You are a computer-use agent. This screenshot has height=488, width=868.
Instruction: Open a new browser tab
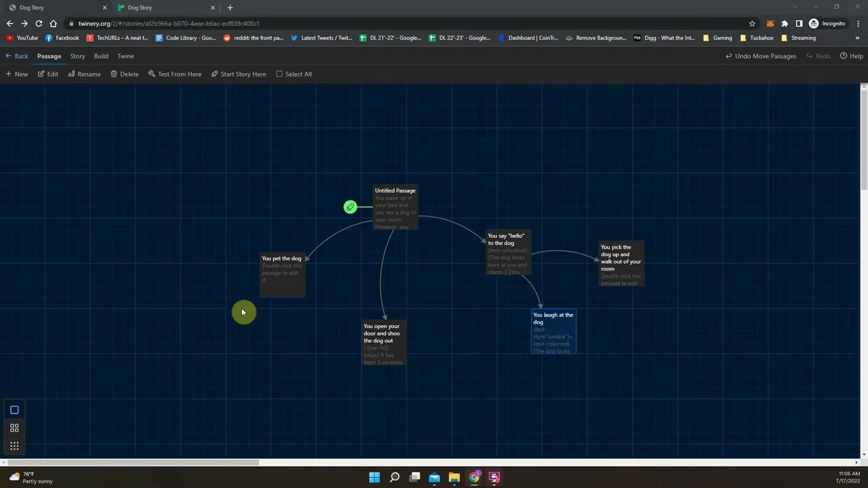click(230, 7)
